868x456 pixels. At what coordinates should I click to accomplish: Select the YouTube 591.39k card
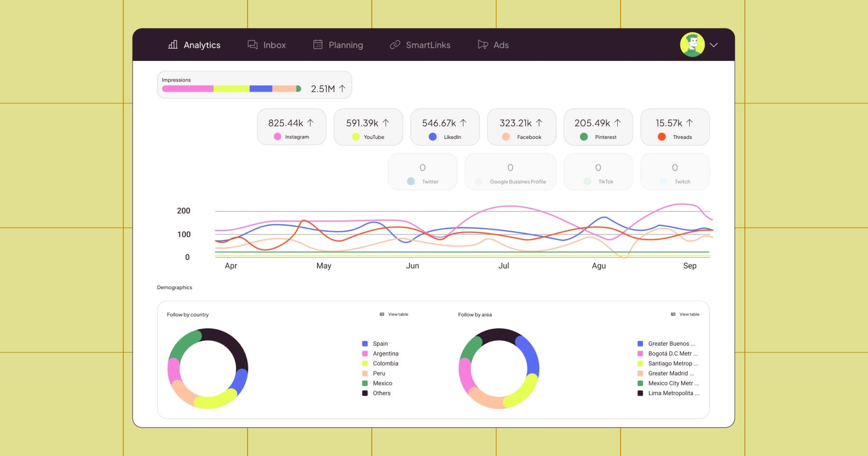[368, 127]
